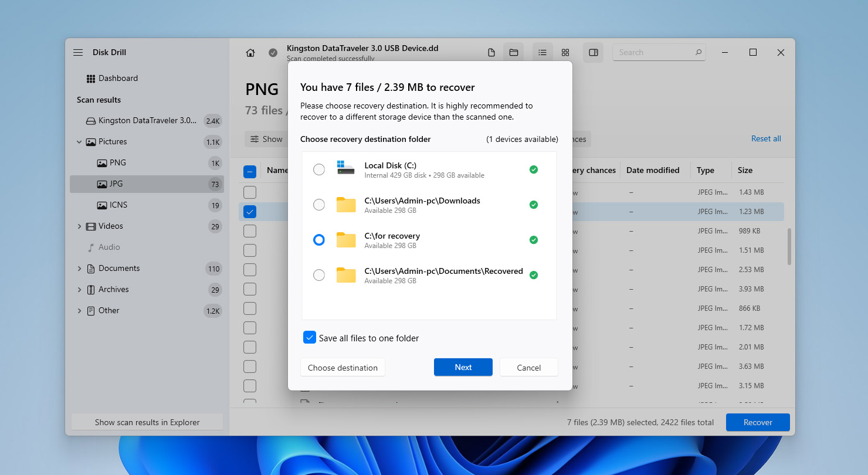Click the Search input field
868x475 pixels.
point(654,52)
